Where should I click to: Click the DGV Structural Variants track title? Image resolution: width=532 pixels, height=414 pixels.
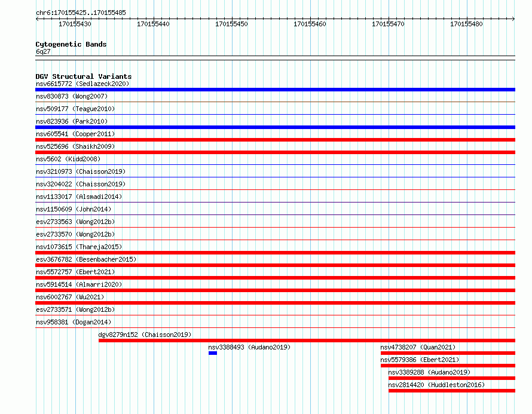pyautogui.click(x=84, y=76)
